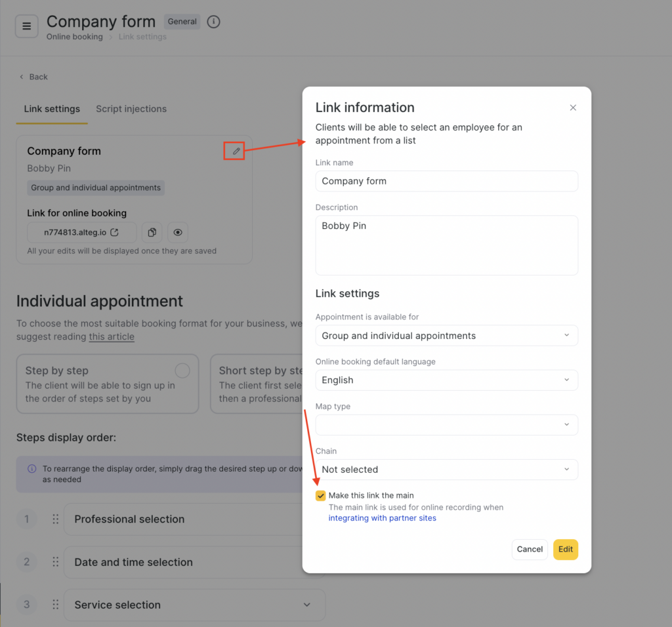The width and height of the screenshot is (672, 627).
Task: Open Appointment is available for dropdown
Action: pyautogui.click(x=446, y=336)
